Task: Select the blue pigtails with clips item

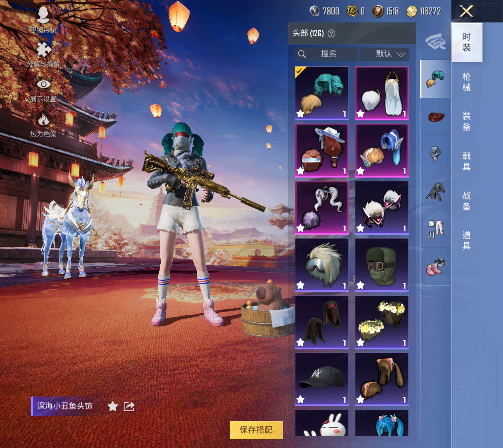Action: (382, 423)
